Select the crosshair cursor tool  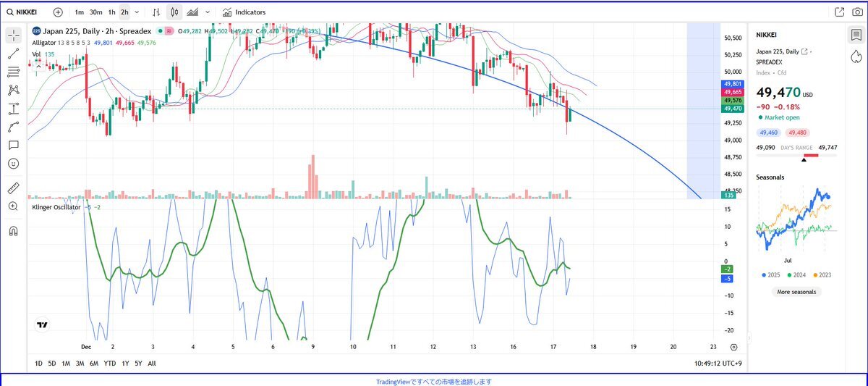tap(13, 35)
